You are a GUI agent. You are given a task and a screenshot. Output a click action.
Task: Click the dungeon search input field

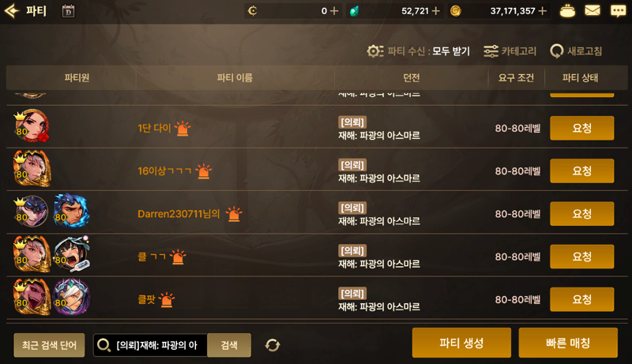tap(150, 345)
